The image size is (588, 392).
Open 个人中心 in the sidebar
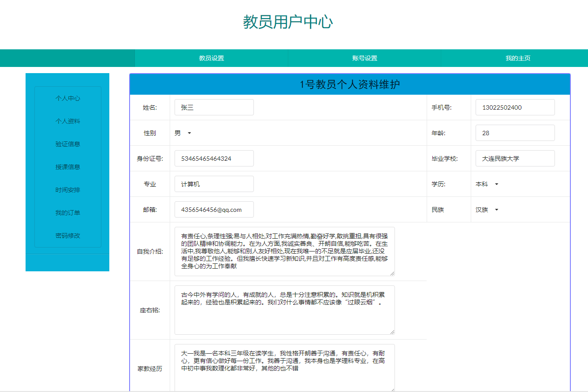click(x=67, y=98)
